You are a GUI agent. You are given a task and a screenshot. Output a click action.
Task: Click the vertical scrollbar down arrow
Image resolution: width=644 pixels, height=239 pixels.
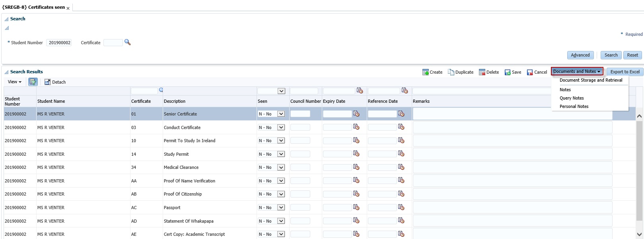tap(639, 234)
